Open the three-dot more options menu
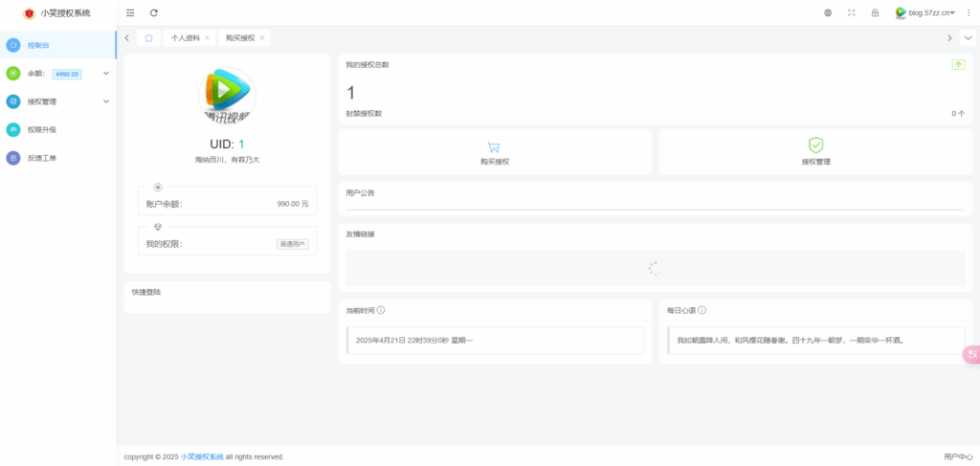This screenshot has width=980, height=466. [x=968, y=12]
